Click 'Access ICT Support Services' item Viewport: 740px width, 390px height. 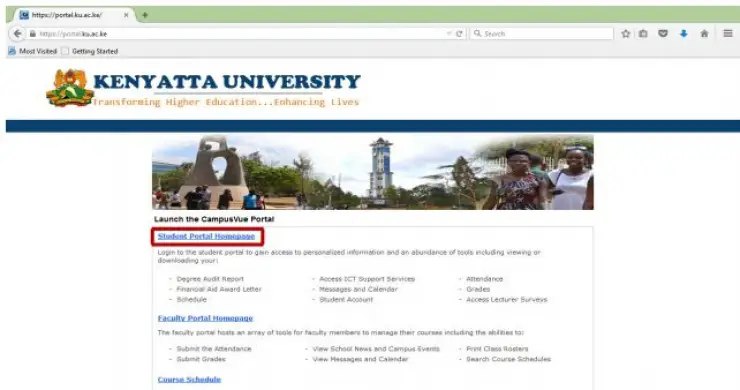[367, 279]
